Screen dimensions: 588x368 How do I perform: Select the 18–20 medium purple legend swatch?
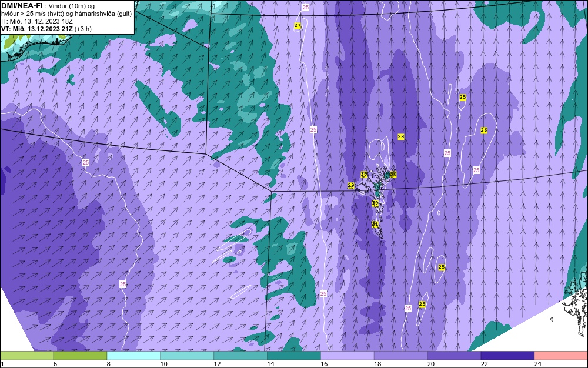point(401,356)
